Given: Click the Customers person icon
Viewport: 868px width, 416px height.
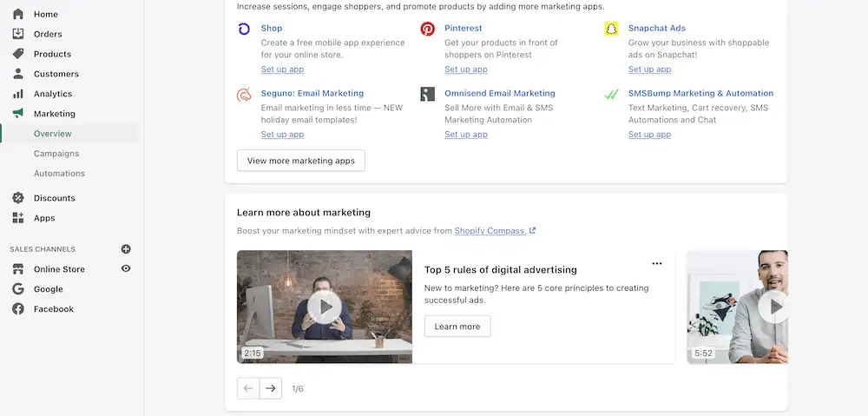Looking at the screenshot, I should (x=18, y=74).
